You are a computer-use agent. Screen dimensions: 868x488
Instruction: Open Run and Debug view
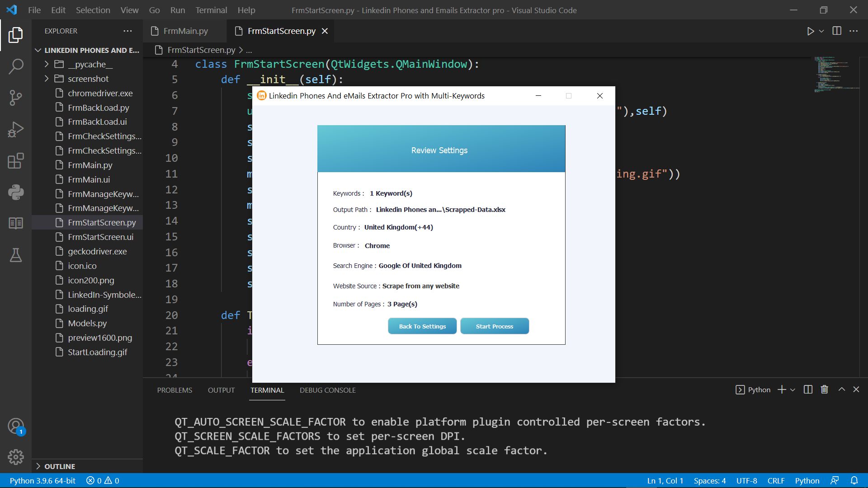tap(16, 129)
